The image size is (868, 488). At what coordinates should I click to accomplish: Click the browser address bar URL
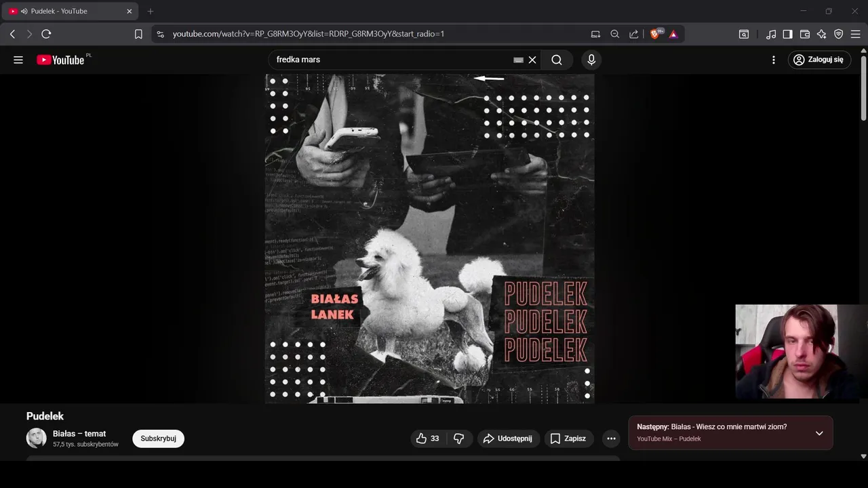click(309, 34)
